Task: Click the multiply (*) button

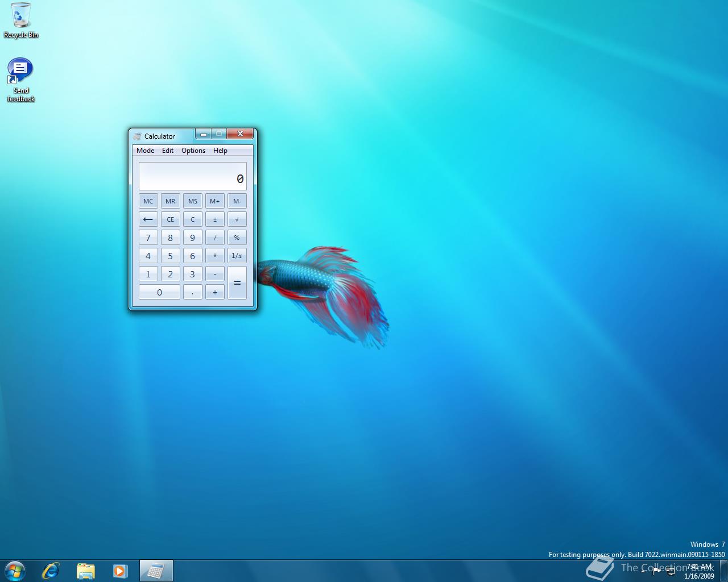Action: pyautogui.click(x=215, y=256)
